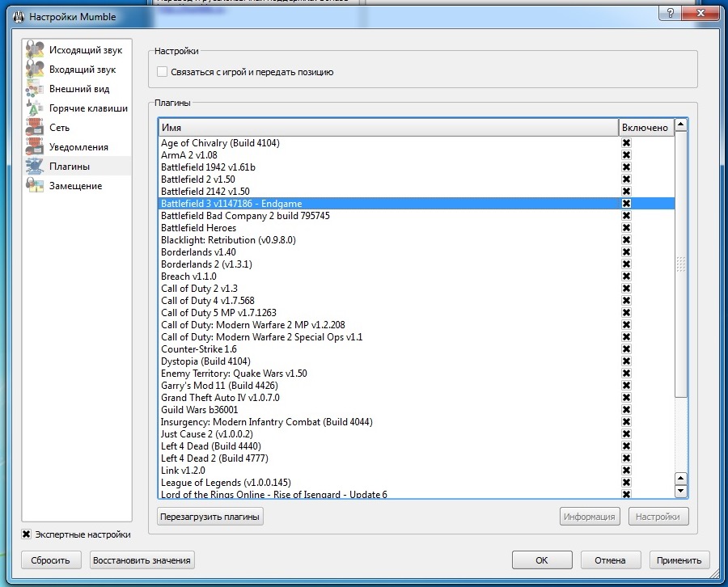
Task: Open the Исходящий звук section
Action: [86, 49]
